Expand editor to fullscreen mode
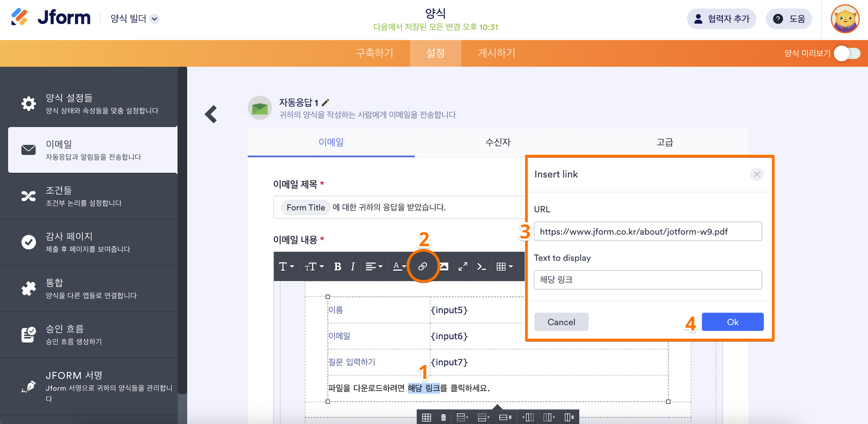 [x=462, y=267]
